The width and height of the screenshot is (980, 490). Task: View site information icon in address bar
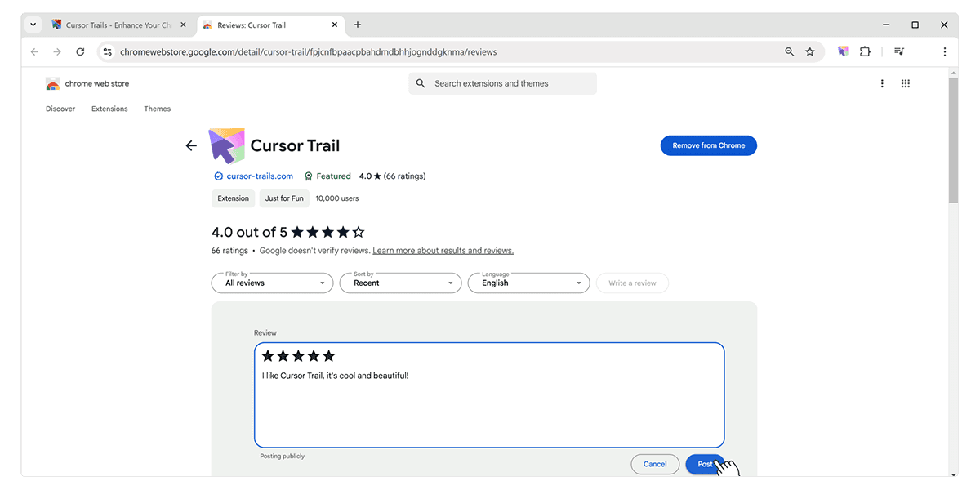(x=107, y=51)
